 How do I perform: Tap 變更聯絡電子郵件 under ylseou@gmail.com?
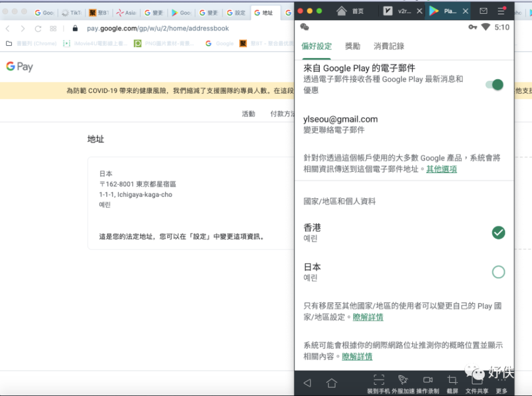pos(334,130)
